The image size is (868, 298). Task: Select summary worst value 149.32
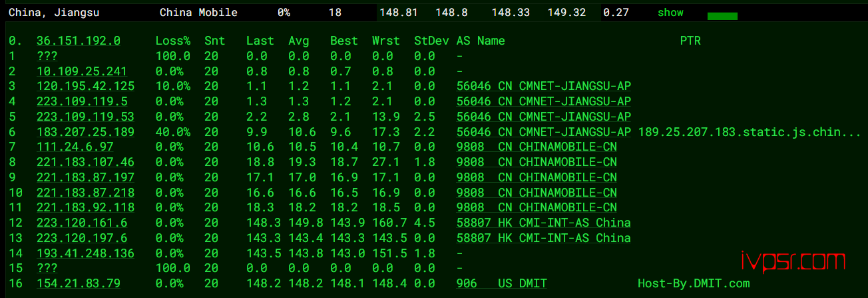click(566, 13)
